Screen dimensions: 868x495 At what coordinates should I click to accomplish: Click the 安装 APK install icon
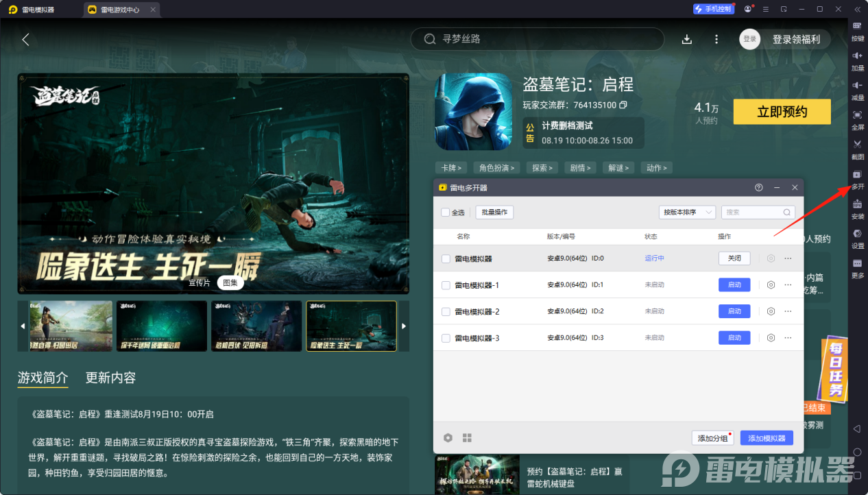[x=857, y=204]
